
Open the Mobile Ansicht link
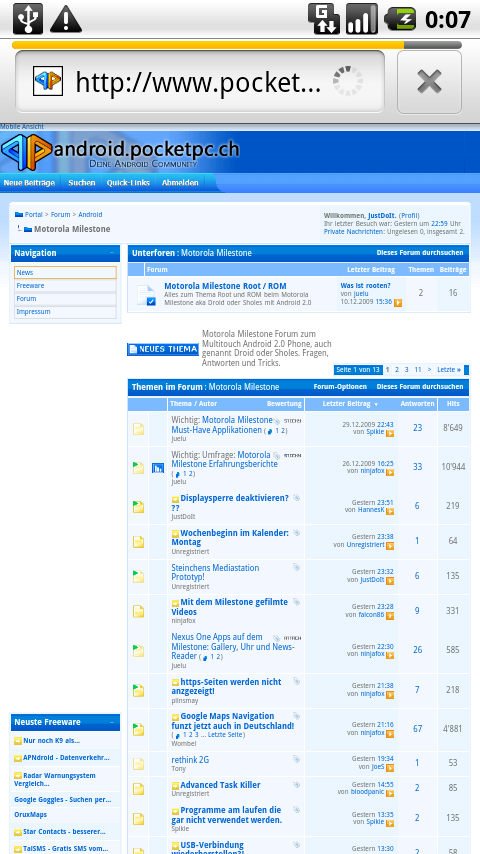pos(22,126)
